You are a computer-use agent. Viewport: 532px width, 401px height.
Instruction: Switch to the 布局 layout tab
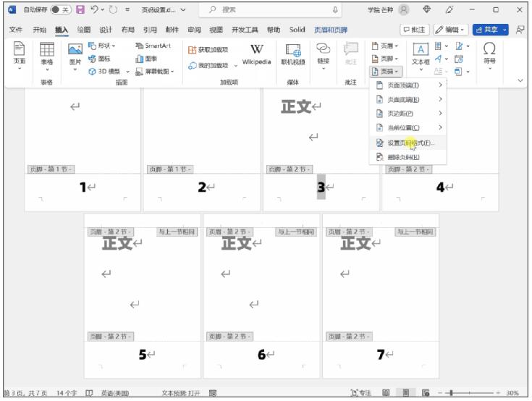click(127, 30)
